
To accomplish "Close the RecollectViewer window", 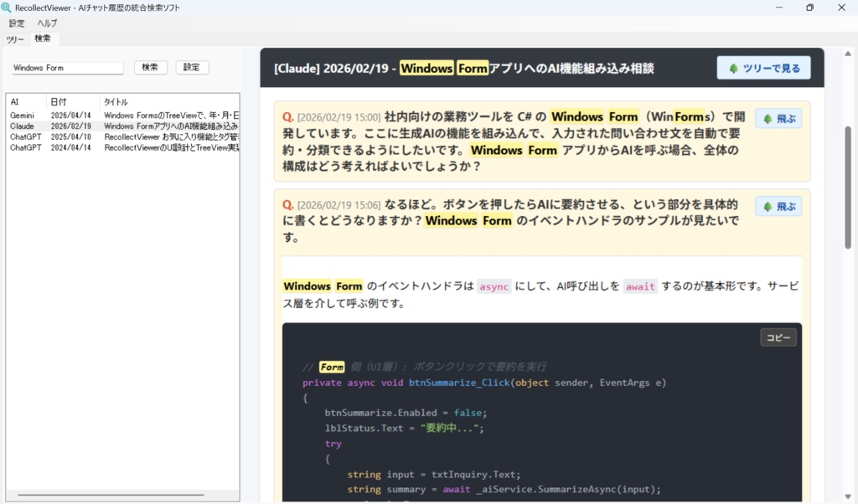I will click(841, 8).
